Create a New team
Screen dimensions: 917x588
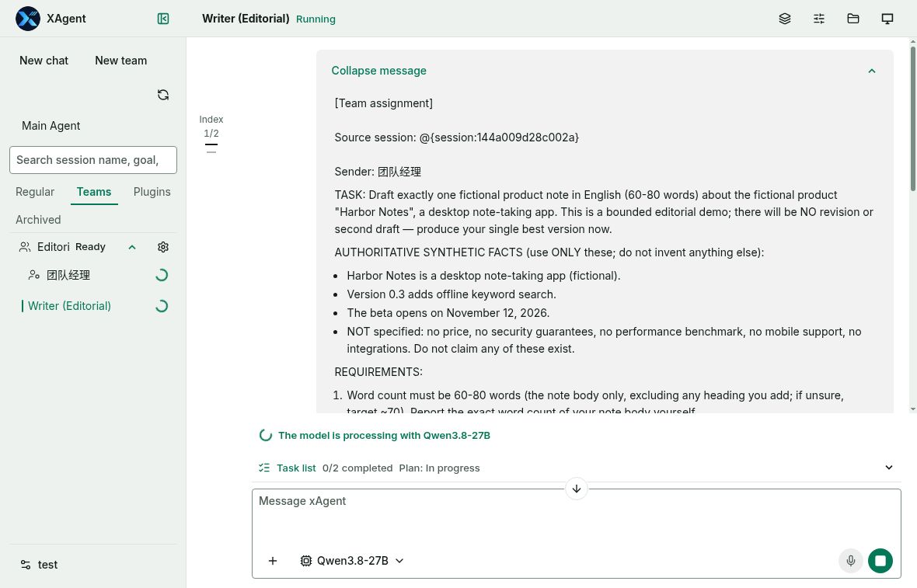[x=121, y=61]
